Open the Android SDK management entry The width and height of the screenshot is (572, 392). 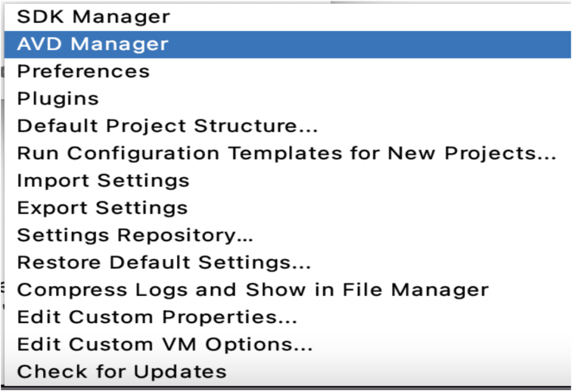click(93, 17)
